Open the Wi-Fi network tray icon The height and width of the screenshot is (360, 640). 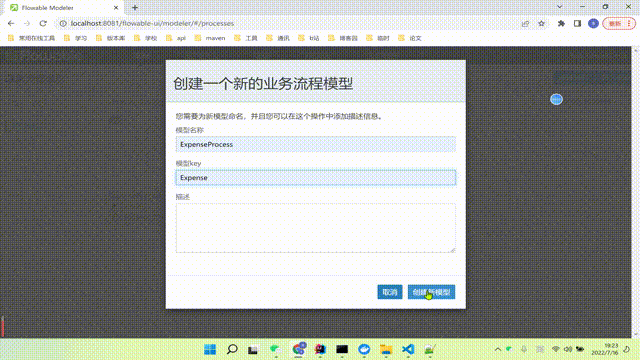[556, 349]
